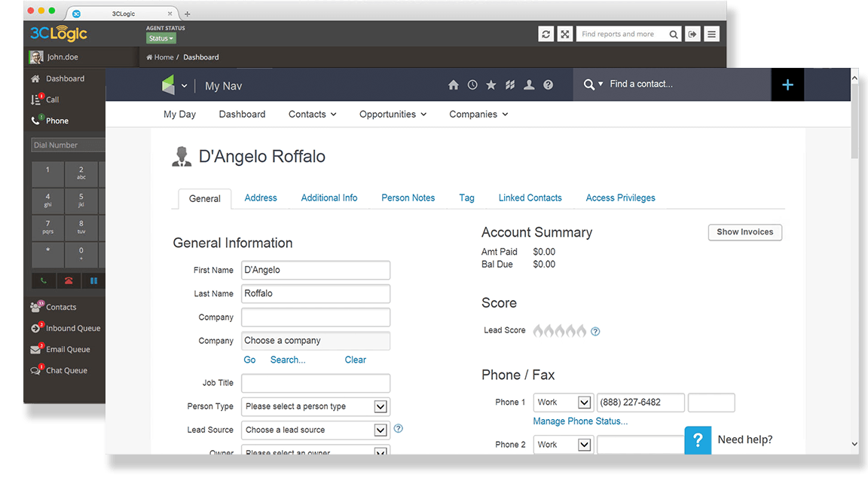This screenshot has height=493, width=868.
Task: Tap dialpad key 5 jkl
Action: [81, 201]
